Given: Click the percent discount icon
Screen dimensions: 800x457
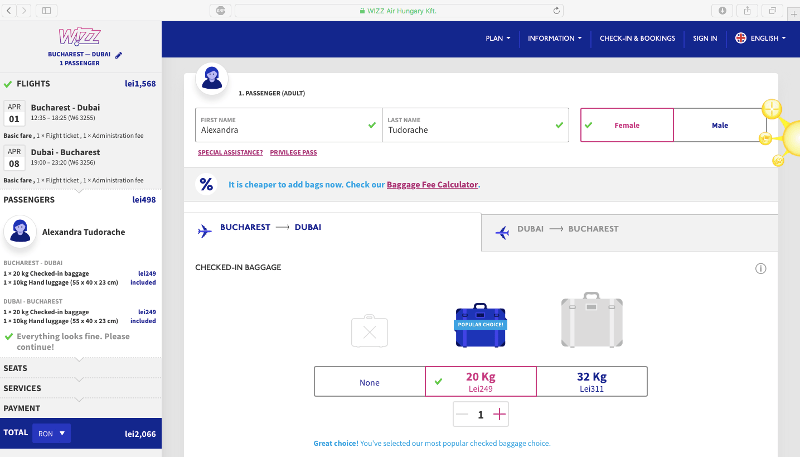Looking at the screenshot, I should tap(206, 184).
